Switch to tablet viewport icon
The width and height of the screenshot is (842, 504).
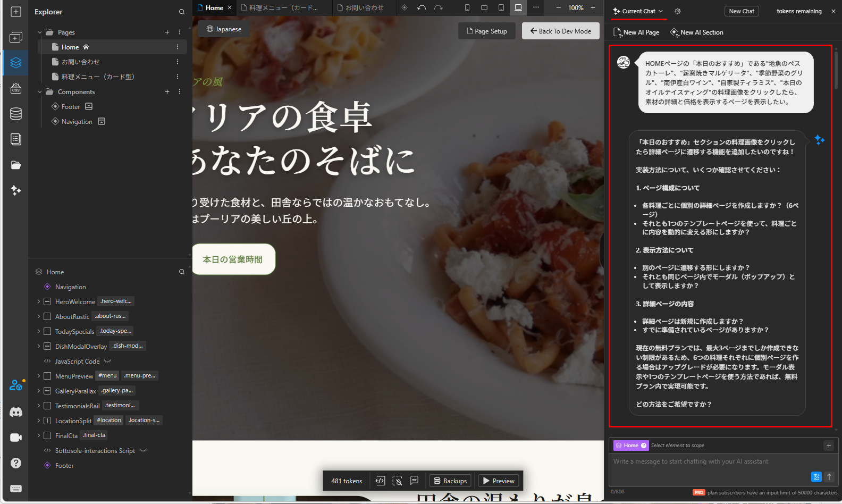pyautogui.click(x=501, y=7)
